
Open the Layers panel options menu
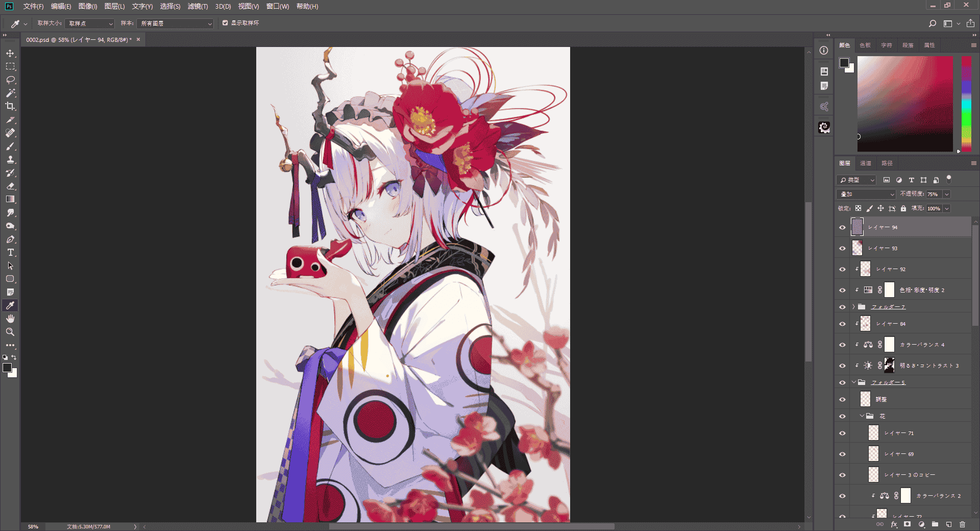(x=974, y=163)
